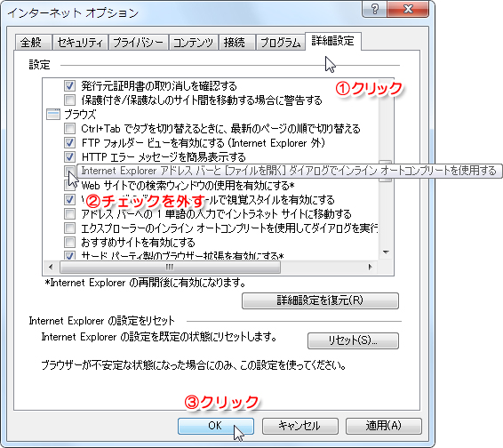Click the ブラウズ category icon

(53, 115)
